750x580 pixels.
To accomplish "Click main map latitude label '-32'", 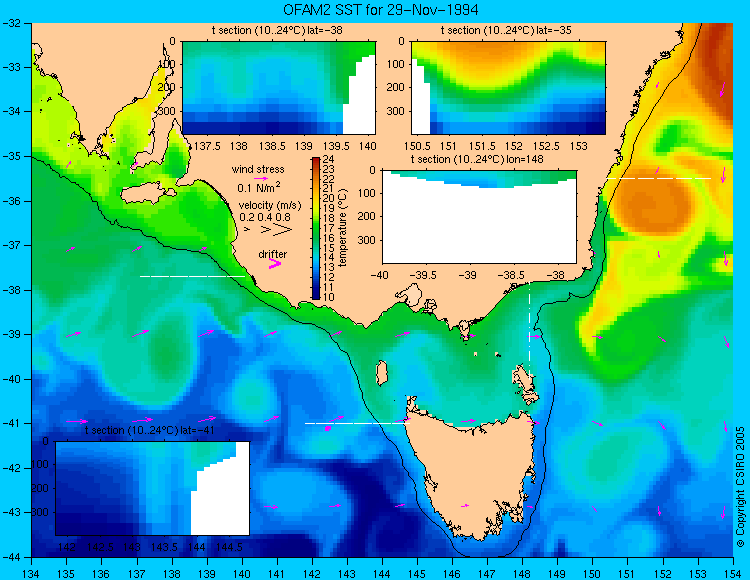I will (x=11, y=23).
